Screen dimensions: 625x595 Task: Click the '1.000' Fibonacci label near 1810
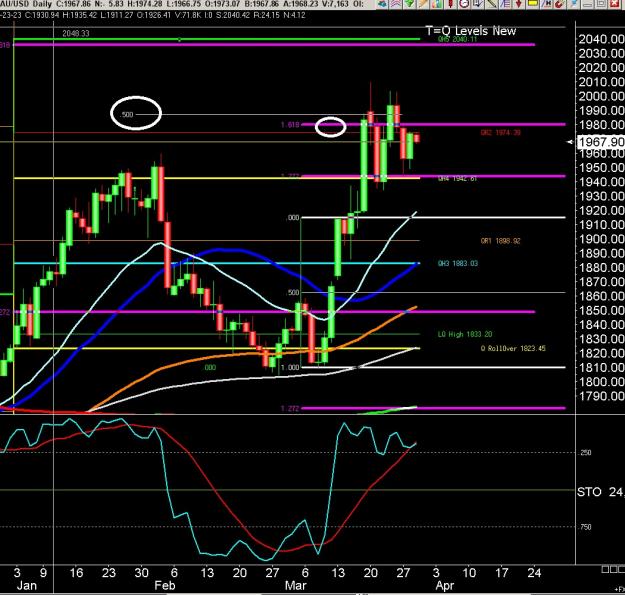(290, 367)
